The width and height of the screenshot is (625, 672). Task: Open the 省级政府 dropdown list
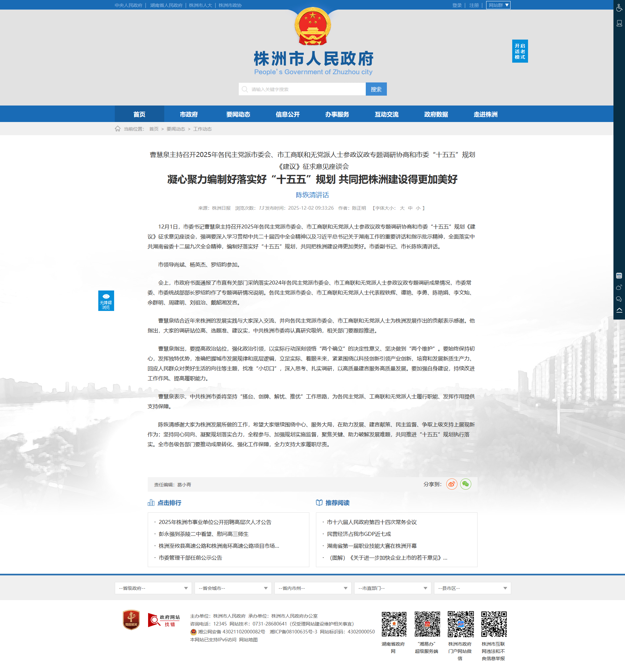tap(153, 588)
